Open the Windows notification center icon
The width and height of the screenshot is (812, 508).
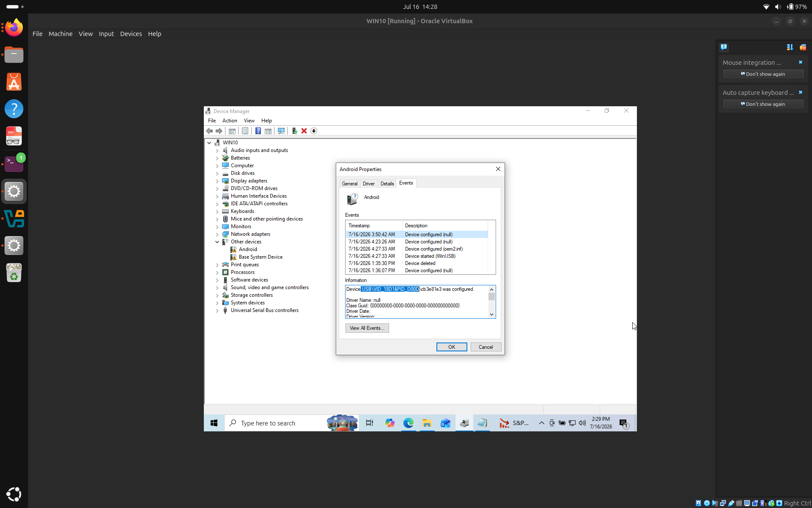pos(624,423)
